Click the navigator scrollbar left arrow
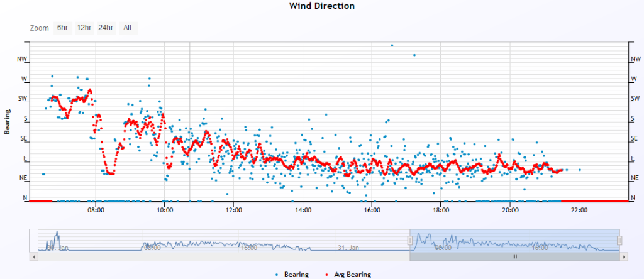This screenshot has height=279, width=644. (x=34, y=257)
